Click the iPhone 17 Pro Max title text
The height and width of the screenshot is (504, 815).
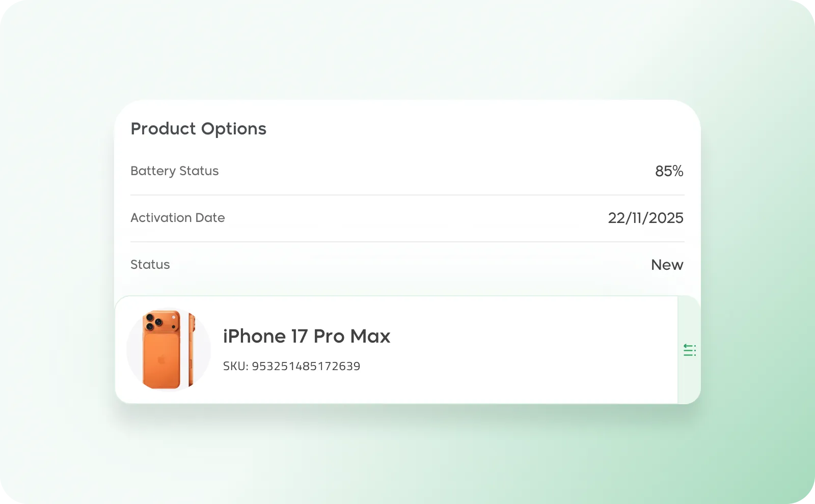tap(307, 336)
